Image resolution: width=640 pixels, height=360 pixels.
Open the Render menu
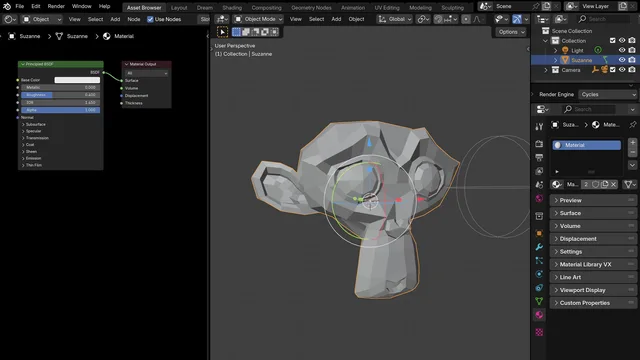point(56,6)
